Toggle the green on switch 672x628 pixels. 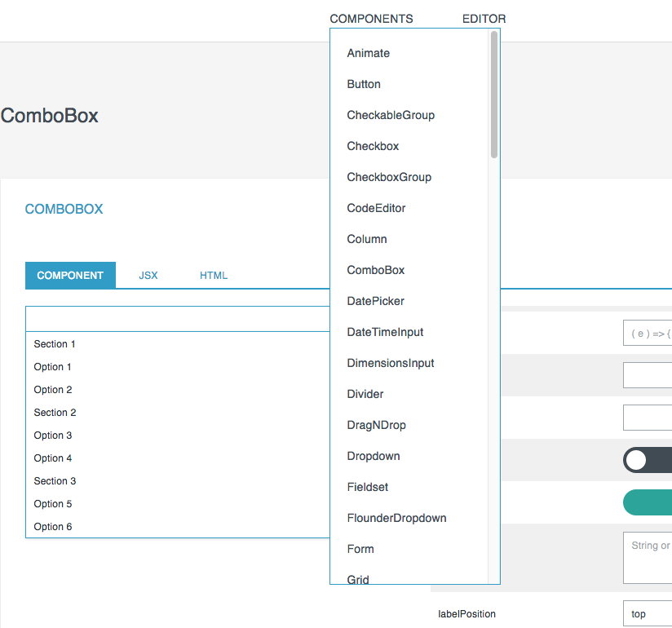pos(648,502)
